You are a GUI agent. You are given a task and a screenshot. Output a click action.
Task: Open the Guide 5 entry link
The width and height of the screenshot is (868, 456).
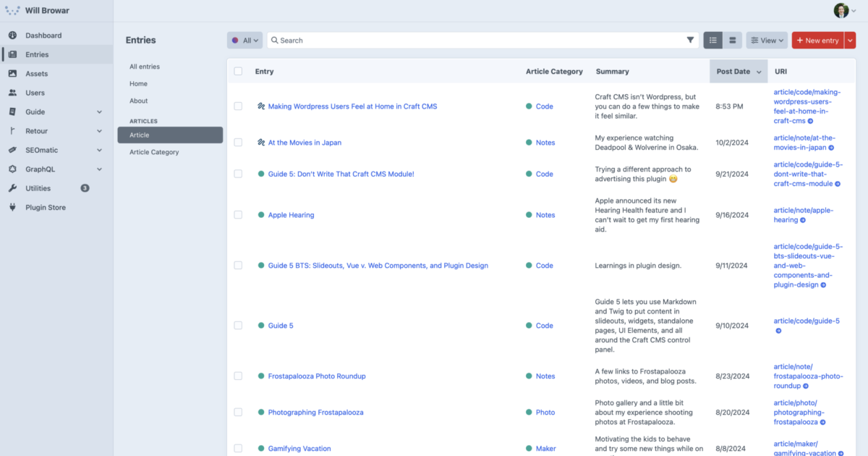(x=281, y=326)
